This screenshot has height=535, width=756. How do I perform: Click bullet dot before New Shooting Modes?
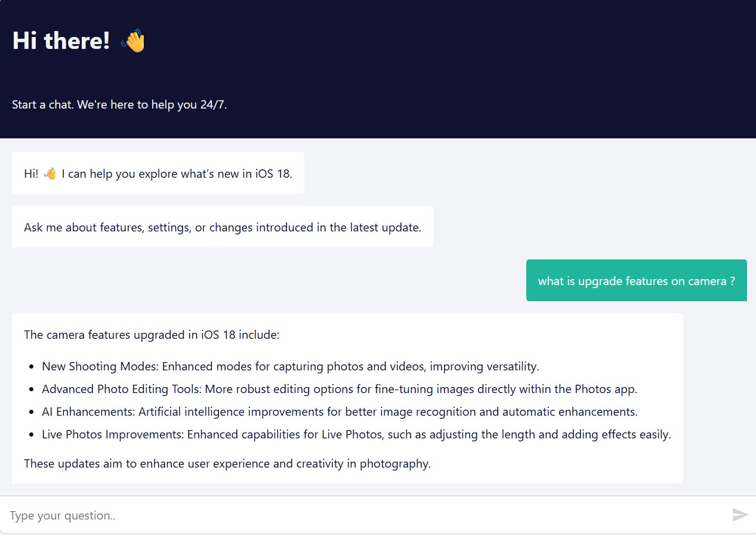(31, 367)
